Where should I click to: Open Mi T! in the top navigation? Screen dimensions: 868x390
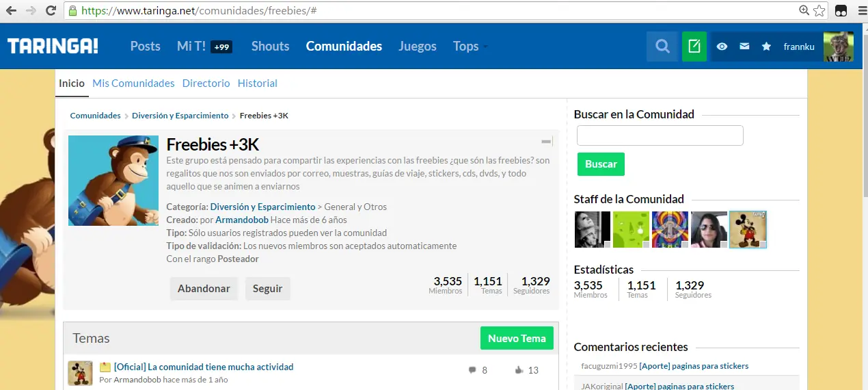pyautogui.click(x=191, y=47)
